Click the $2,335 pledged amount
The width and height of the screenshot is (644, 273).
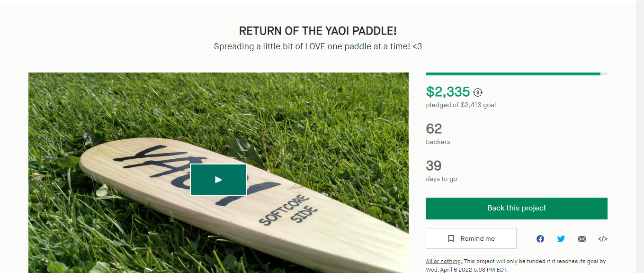click(x=448, y=91)
